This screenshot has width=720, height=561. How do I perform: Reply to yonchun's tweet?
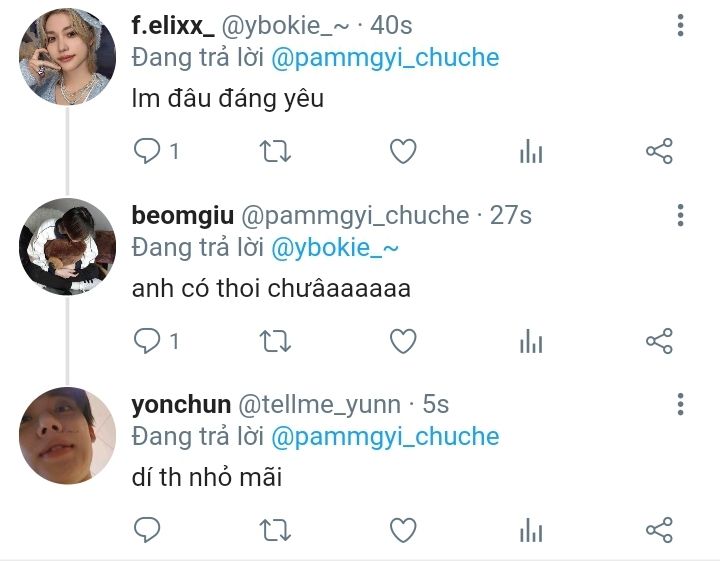147,530
